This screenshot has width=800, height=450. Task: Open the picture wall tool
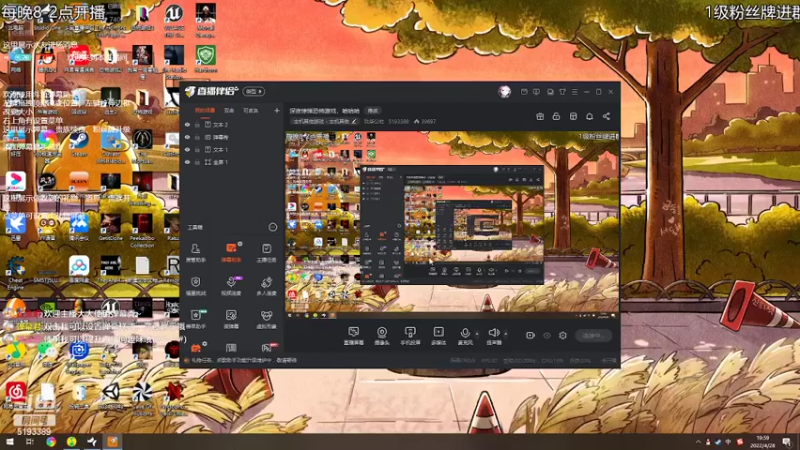pos(231,319)
